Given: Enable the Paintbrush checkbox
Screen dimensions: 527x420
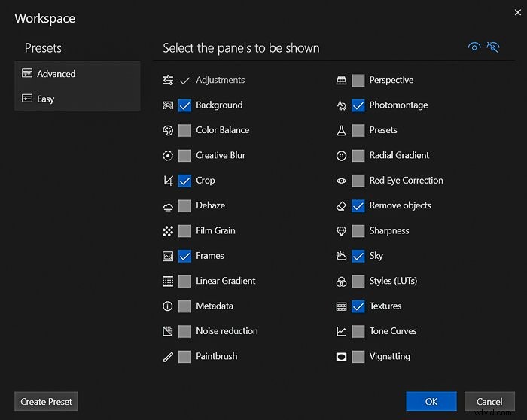Looking at the screenshot, I should pyautogui.click(x=184, y=357).
